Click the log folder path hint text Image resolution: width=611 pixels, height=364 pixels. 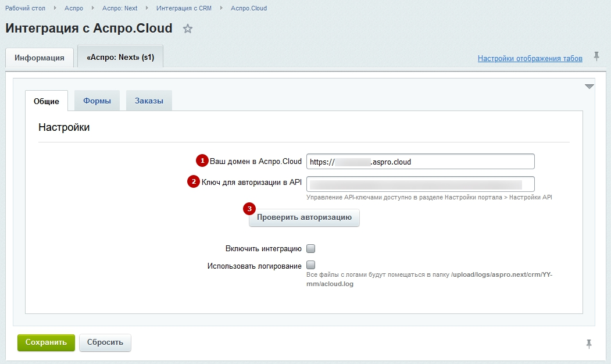click(x=429, y=279)
